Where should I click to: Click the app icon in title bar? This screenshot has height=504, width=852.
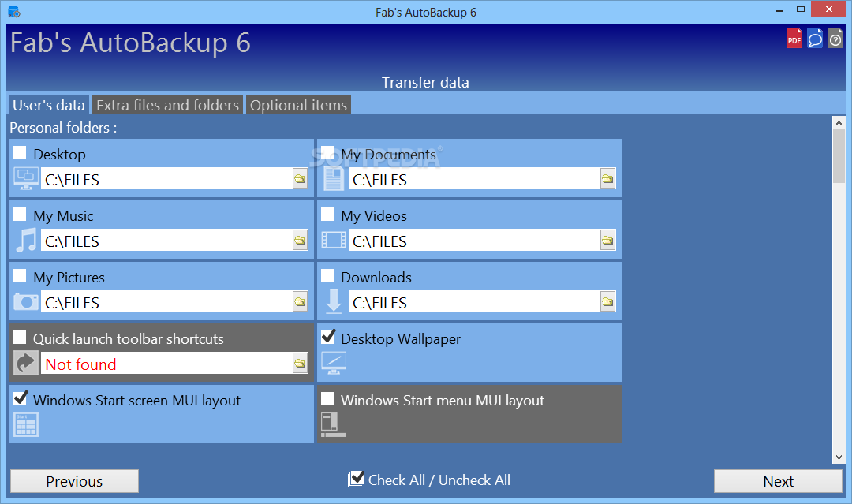click(13, 11)
